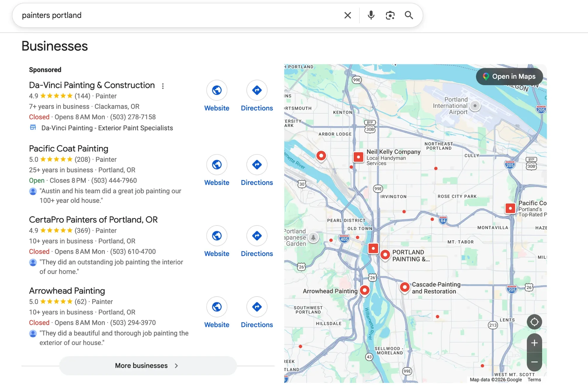Get Directions to Arrowhead Painting
This screenshot has height=387, width=588.
tap(257, 307)
